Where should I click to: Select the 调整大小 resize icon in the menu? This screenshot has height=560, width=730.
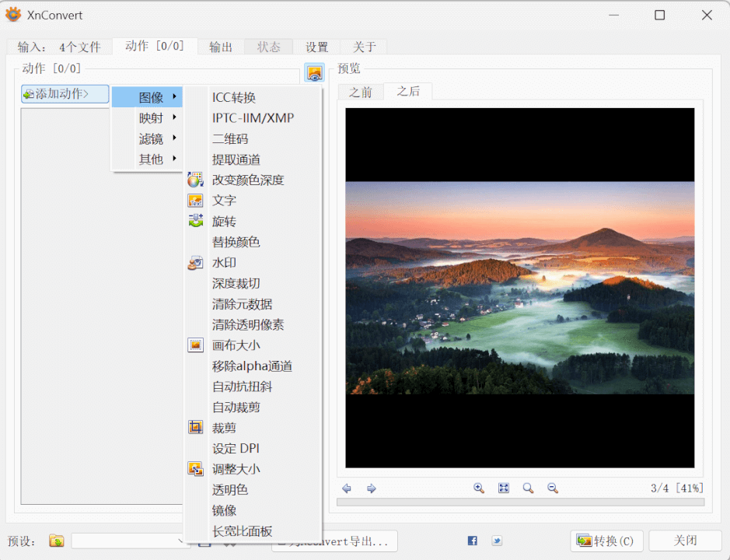[x=195, y=468]
